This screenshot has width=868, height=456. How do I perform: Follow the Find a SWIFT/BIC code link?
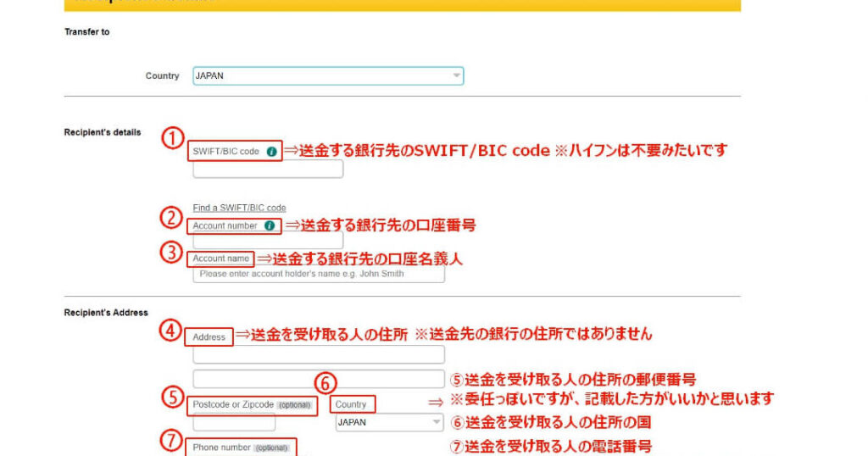[239, 208]
